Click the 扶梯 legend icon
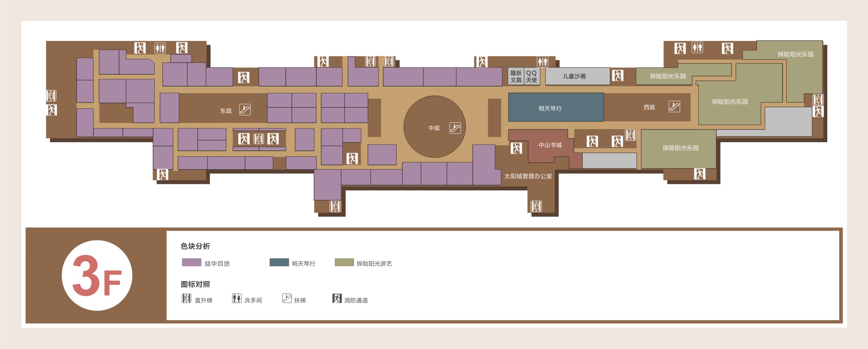 tap(287, 298)
